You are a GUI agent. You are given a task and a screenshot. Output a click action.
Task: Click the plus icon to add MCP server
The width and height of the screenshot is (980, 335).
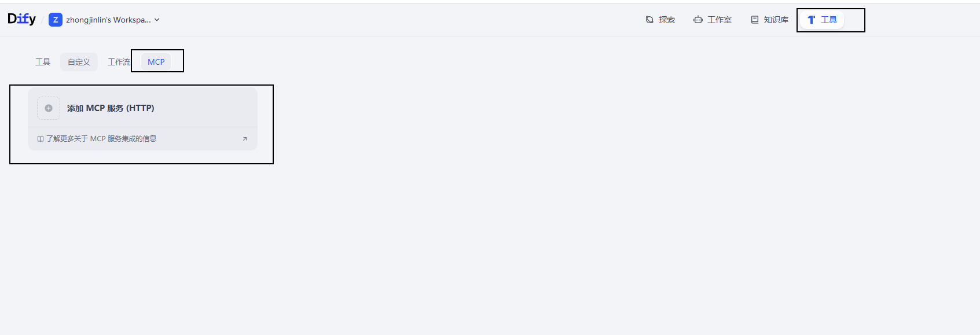coord(49,108)
